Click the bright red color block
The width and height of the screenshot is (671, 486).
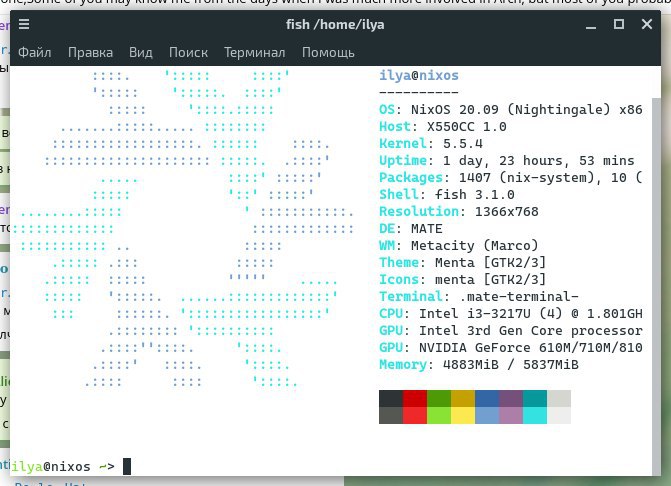(415, 415)
